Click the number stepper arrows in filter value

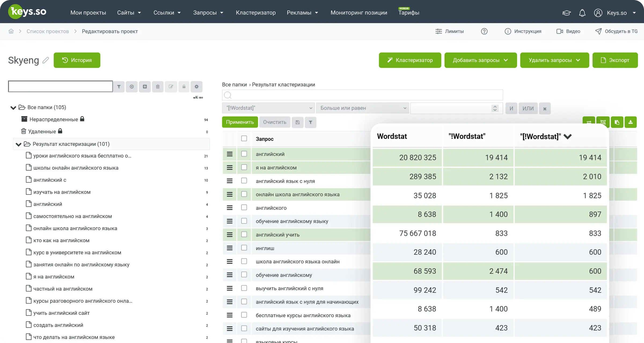point(495,108)
